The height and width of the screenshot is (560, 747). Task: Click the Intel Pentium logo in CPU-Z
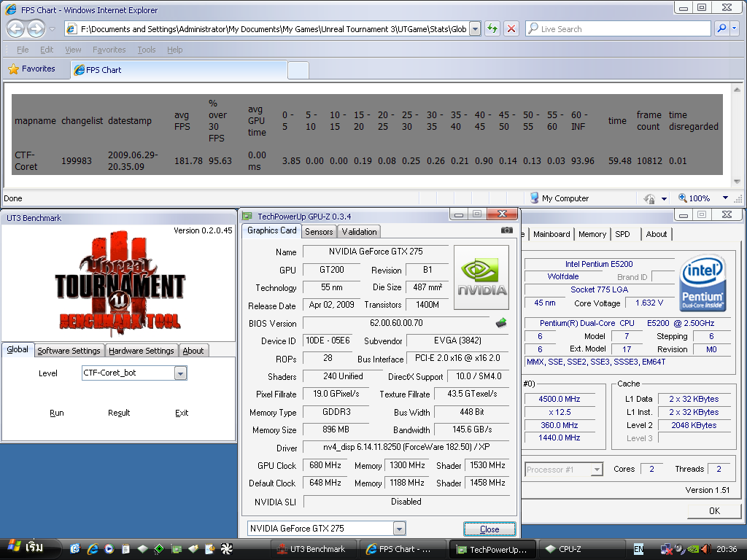(703, 283)
